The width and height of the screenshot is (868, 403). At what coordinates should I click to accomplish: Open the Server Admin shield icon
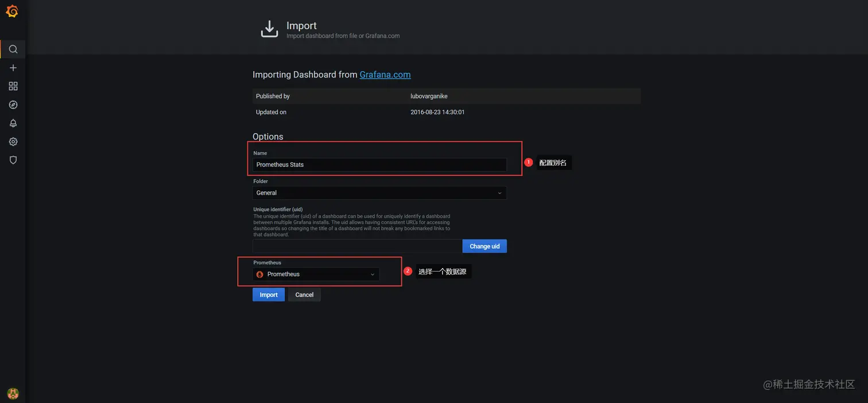click(13, 160)
